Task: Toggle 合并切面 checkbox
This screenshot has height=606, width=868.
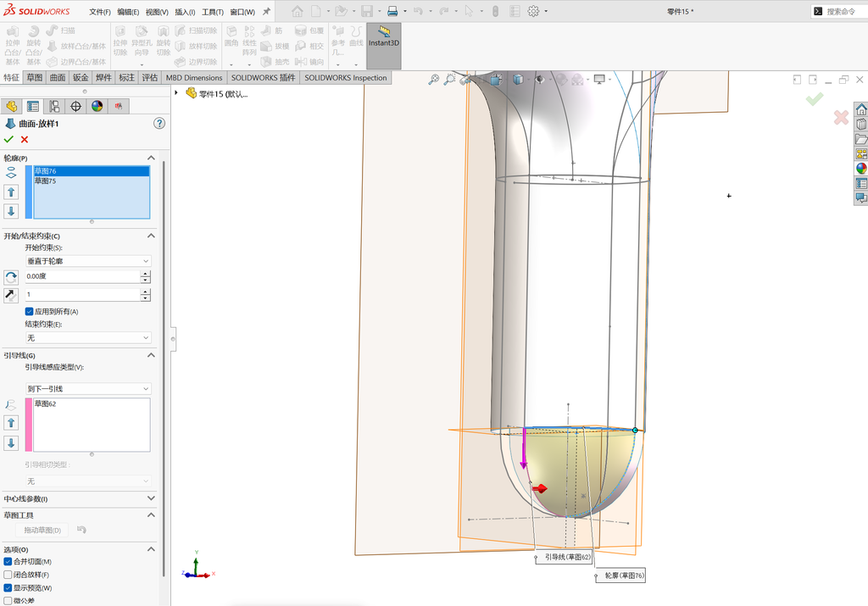Action: (x=8, y=561)
